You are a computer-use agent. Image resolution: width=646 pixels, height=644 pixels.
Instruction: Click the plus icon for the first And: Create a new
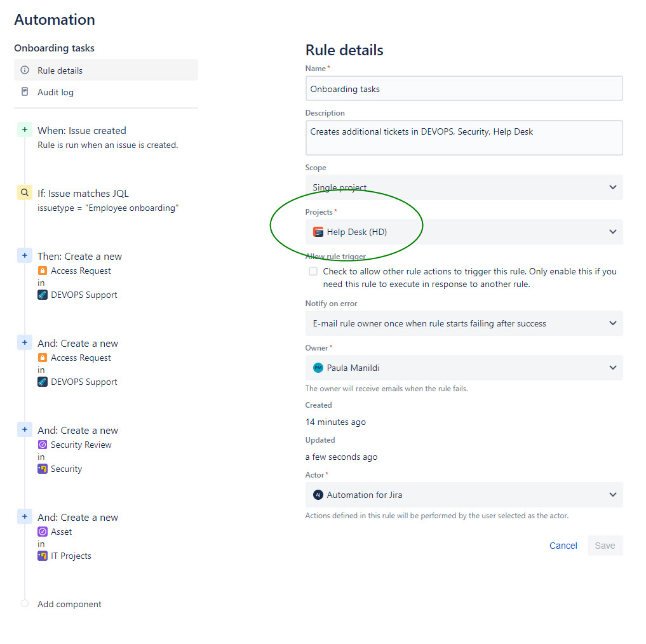coord(25,342)
